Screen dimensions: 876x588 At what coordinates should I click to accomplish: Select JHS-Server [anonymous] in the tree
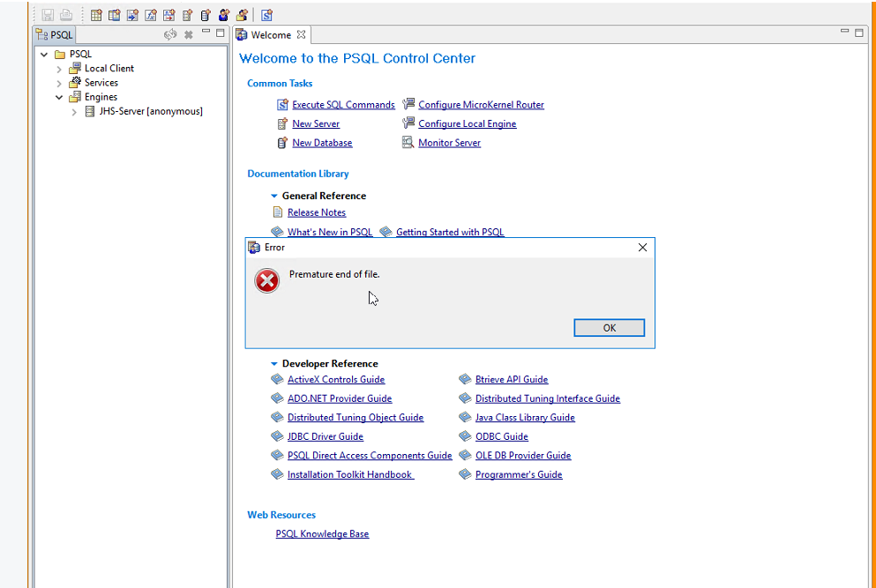[151, 111]
